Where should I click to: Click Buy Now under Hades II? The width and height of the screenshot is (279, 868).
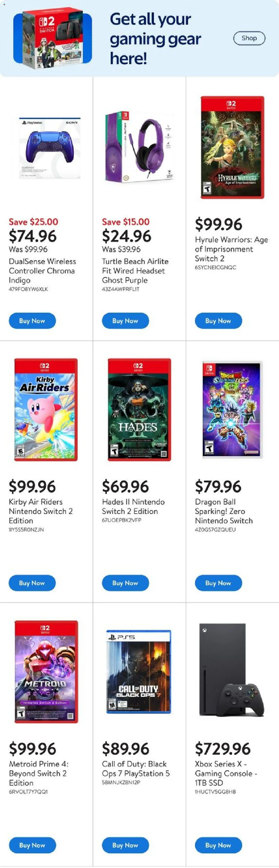(125, 583)
